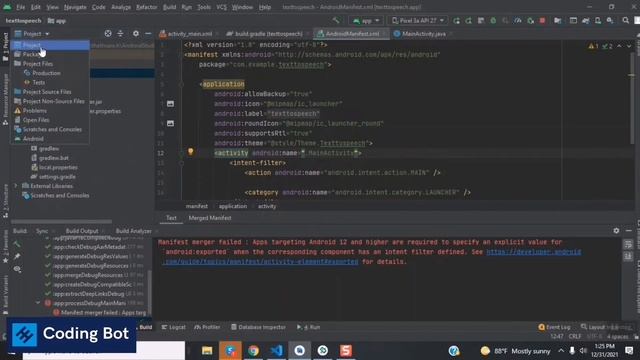
Task: Open the Navigate menu
Action: [75, 7]
